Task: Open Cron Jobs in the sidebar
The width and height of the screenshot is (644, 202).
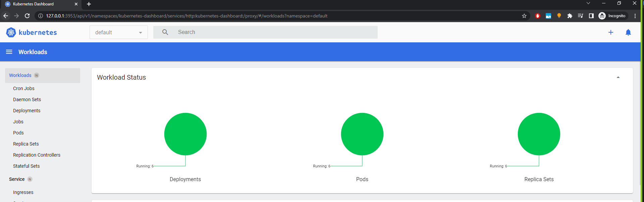Action: tap(24, 88)
